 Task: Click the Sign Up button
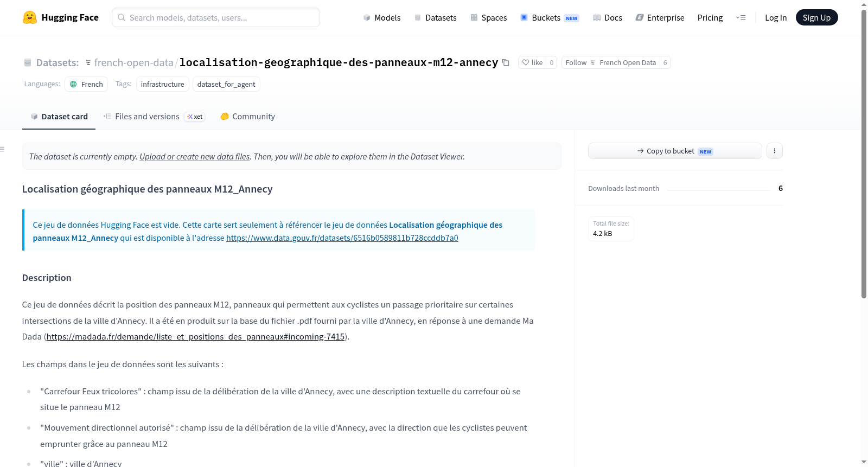tap(816, 17)
